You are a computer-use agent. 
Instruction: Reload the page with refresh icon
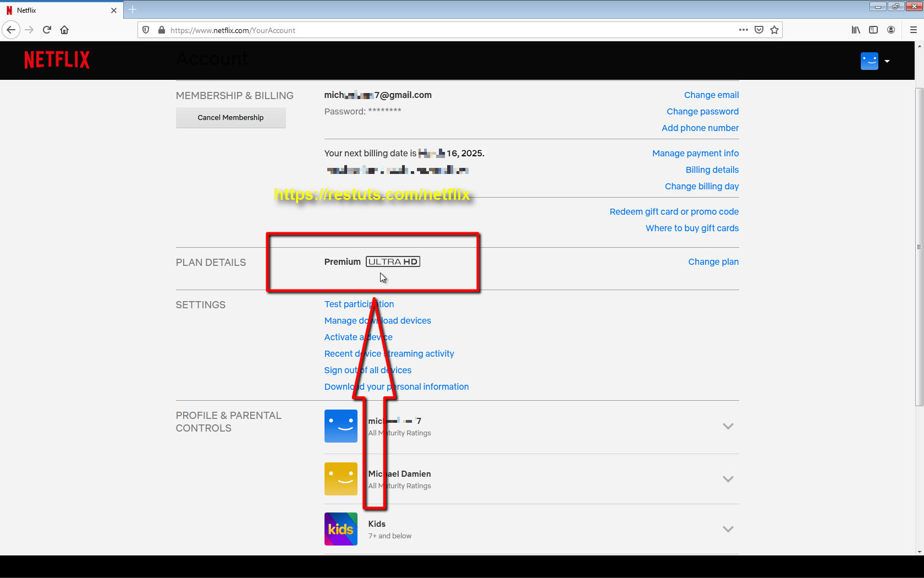tap(47, 30)
